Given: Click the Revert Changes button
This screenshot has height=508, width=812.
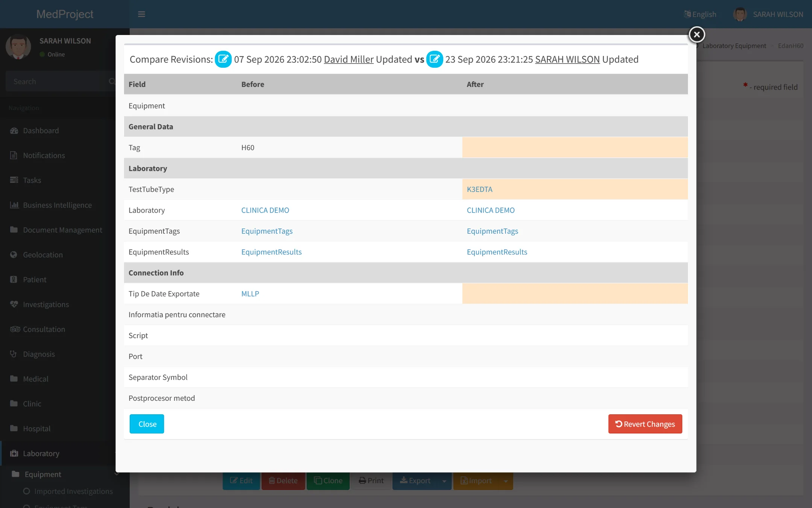Looking at the screenshot, I should (x=645, y=424).
